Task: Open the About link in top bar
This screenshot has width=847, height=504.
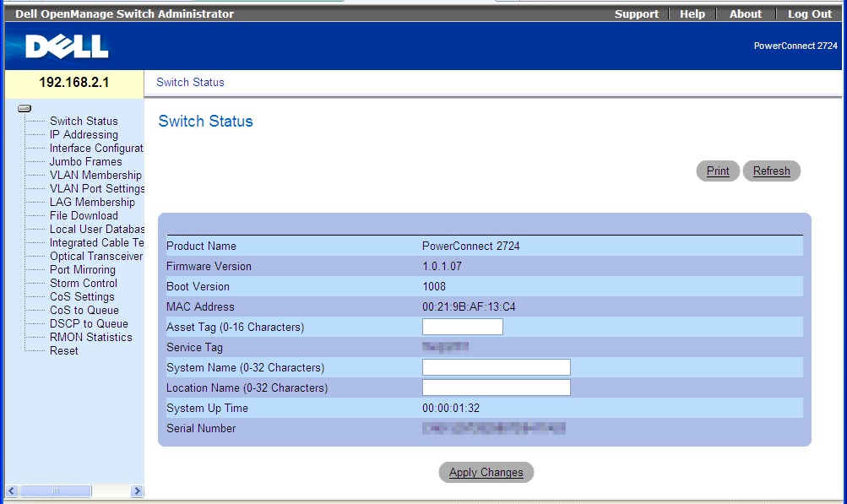Action: tap(745, 14)
